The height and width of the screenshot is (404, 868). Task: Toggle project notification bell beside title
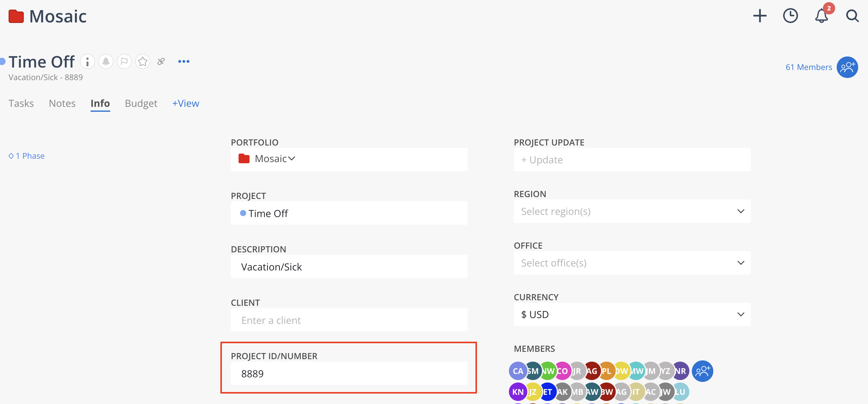[x=106, y=62]
